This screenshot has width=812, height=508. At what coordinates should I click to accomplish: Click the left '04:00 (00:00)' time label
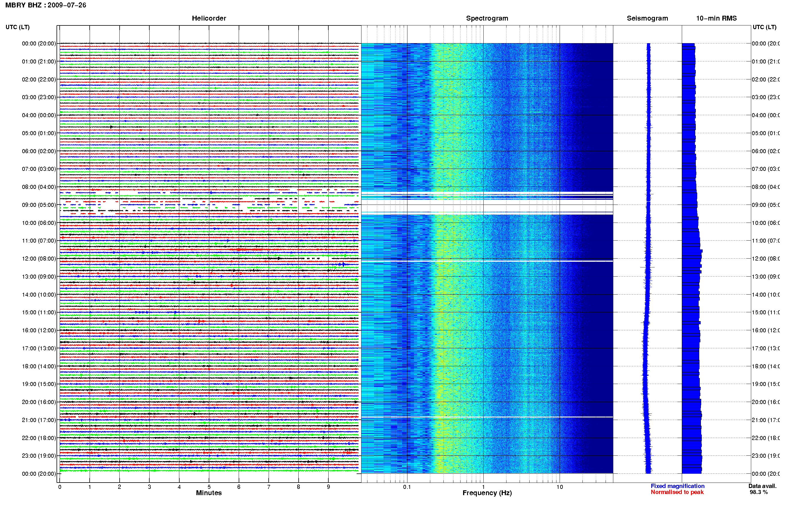39,115
